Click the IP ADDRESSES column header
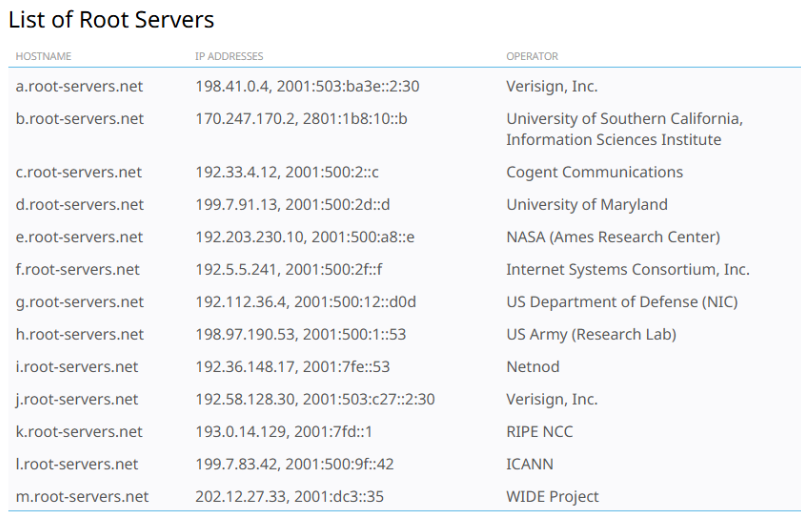The width and height of the screenshot is (801, 514). 229,56
